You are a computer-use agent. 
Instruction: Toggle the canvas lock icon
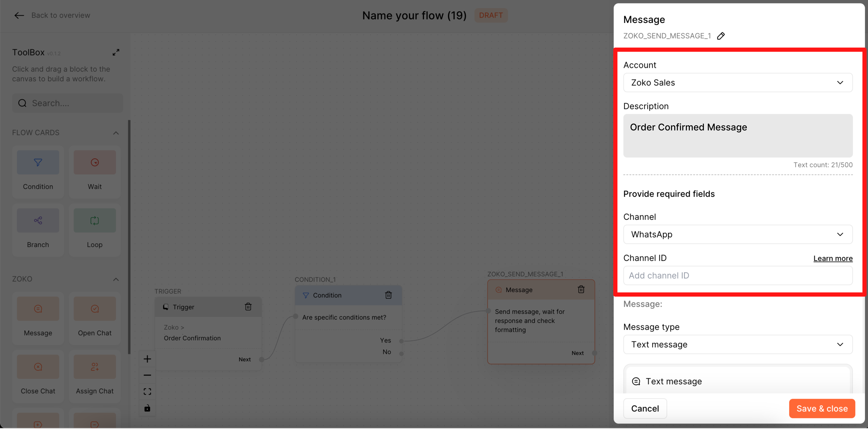147,408
